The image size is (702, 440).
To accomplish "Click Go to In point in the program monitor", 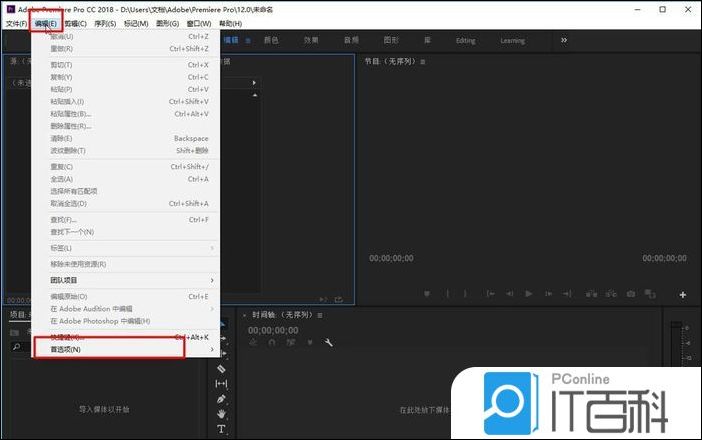I will pyautogui.click(x=491, y=294).
